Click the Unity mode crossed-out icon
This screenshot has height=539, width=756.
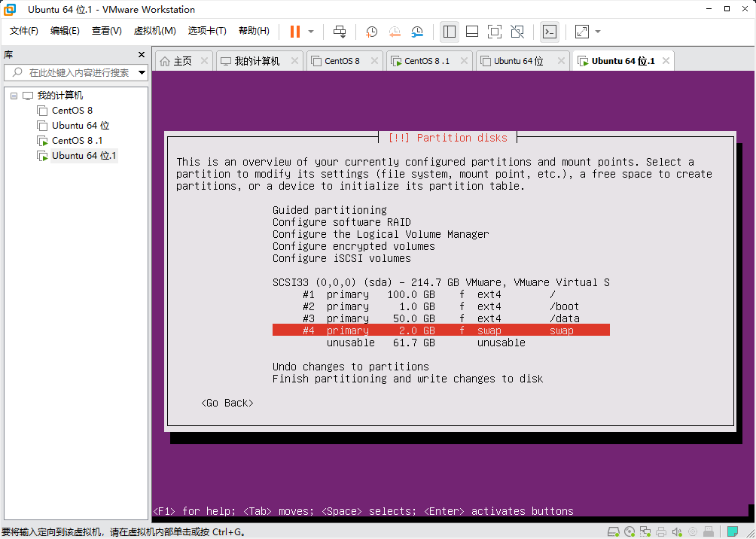click(x=517, y=32)
